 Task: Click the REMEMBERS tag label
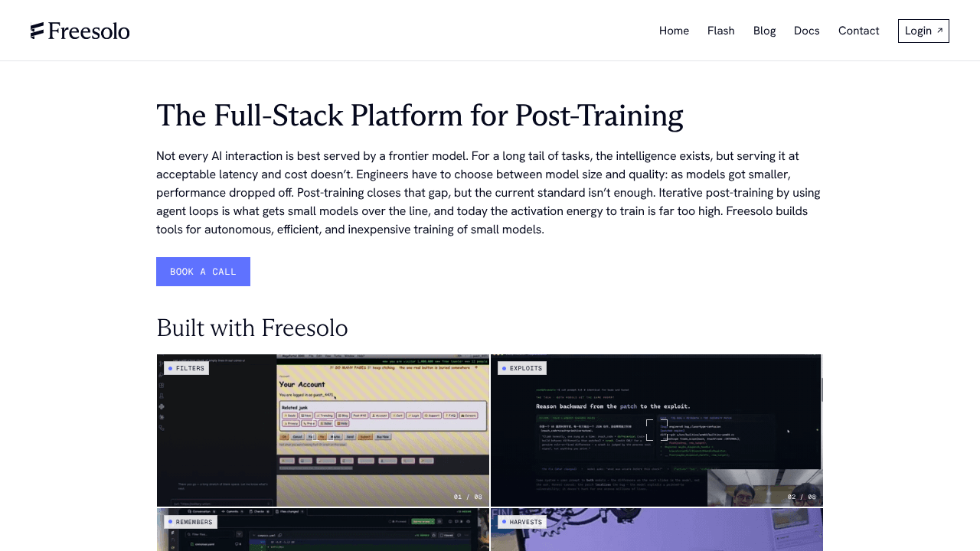(191, 522)
